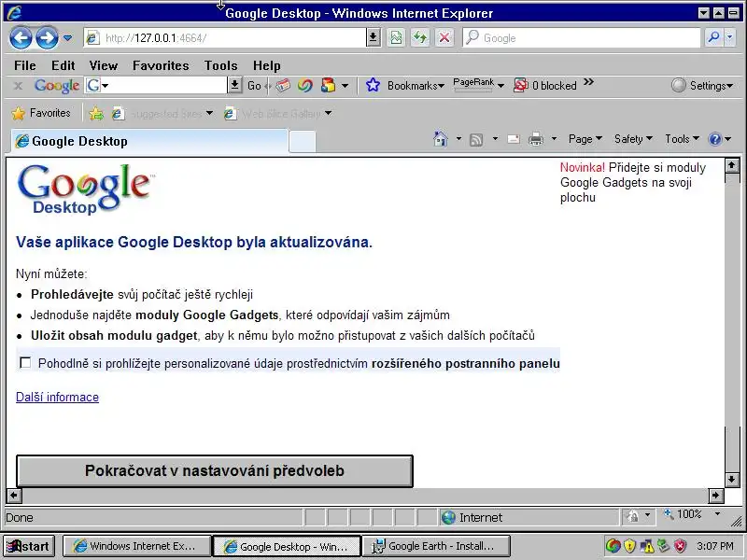Close the Google Toolbar with X
Viewport: 747px width, 560px height.
tap(18, 86)
